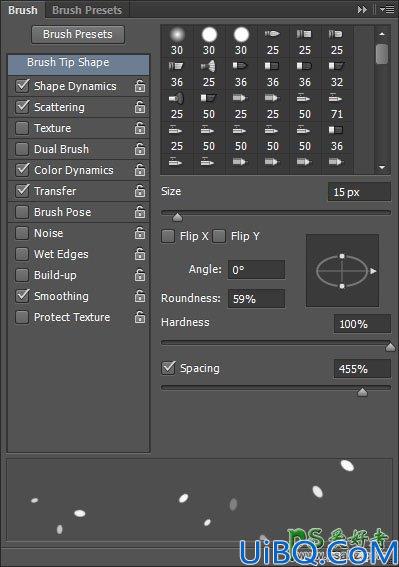Toggle the lock icon next to Brush Pose
399x567 pixels.
[x=140, y=212]
